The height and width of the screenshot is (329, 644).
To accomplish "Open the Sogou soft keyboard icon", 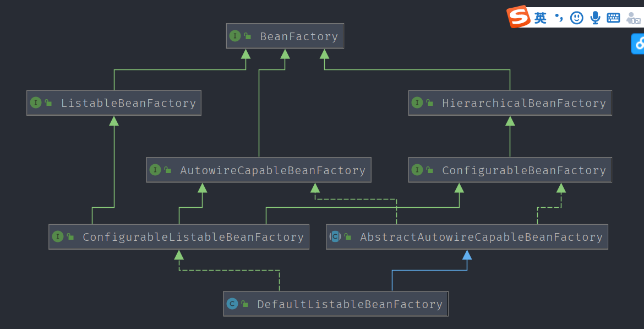I will [x=613, y=18].
